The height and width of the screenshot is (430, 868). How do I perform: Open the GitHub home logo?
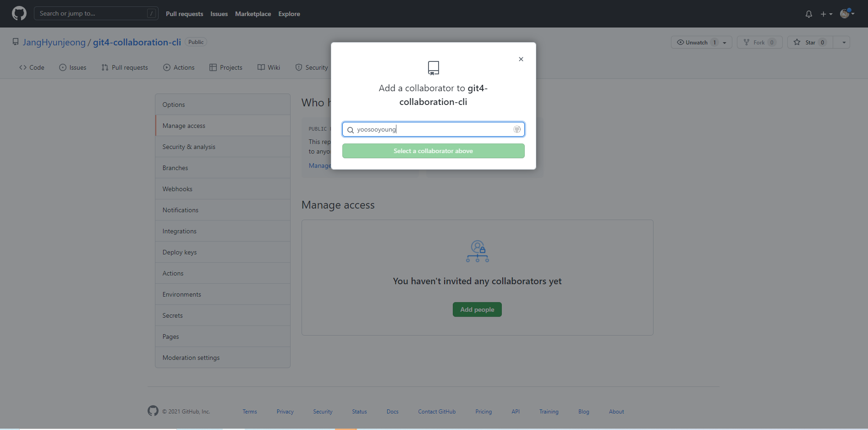(19, 13)
